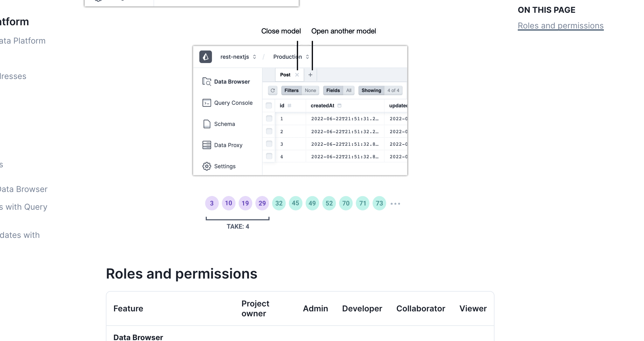Click the Prisma logo icon
This screenshot has height=341, width=644.
click(x=206, y=57)
